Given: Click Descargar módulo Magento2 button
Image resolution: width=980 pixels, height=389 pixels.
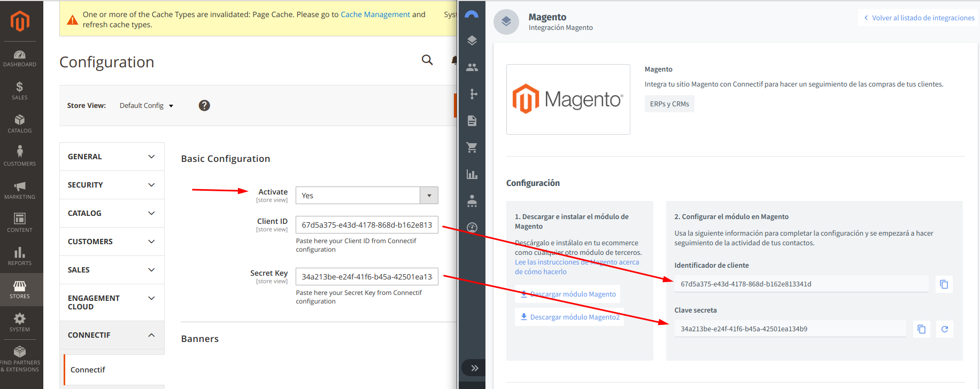Looking at the screenshot, I should (x=569, y=317).
